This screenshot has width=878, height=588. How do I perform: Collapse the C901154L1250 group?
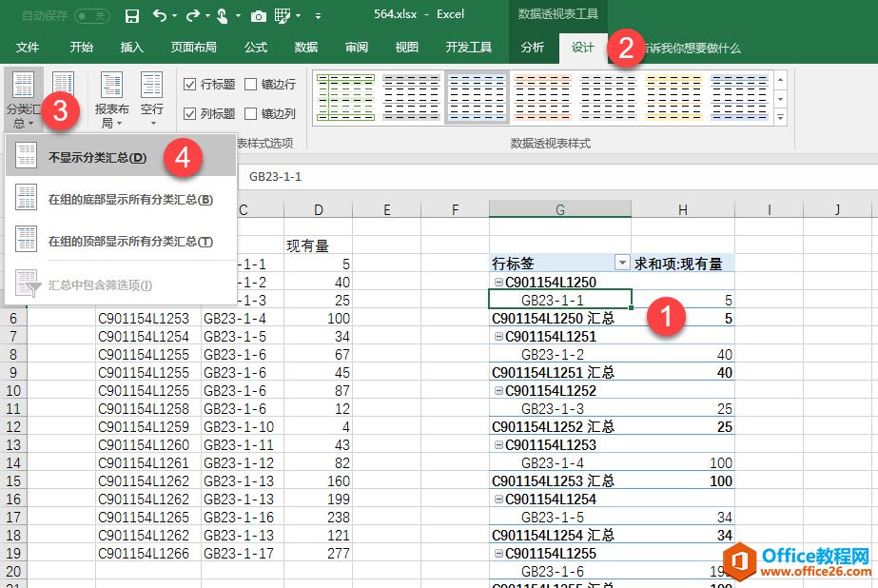(x=498, y=283)
